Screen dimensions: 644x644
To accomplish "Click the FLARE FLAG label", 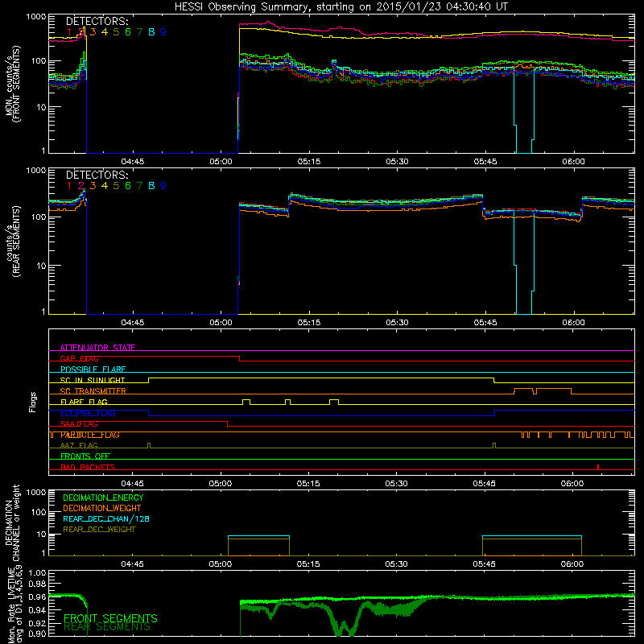I will click(84, 402).
